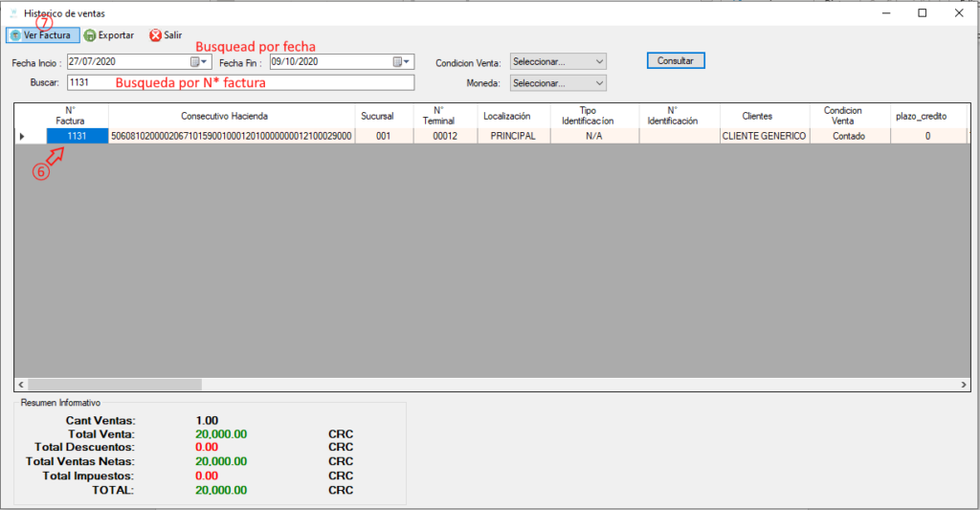Open the Fecha Fin calendar picker
980x510 pixels.
401,62
